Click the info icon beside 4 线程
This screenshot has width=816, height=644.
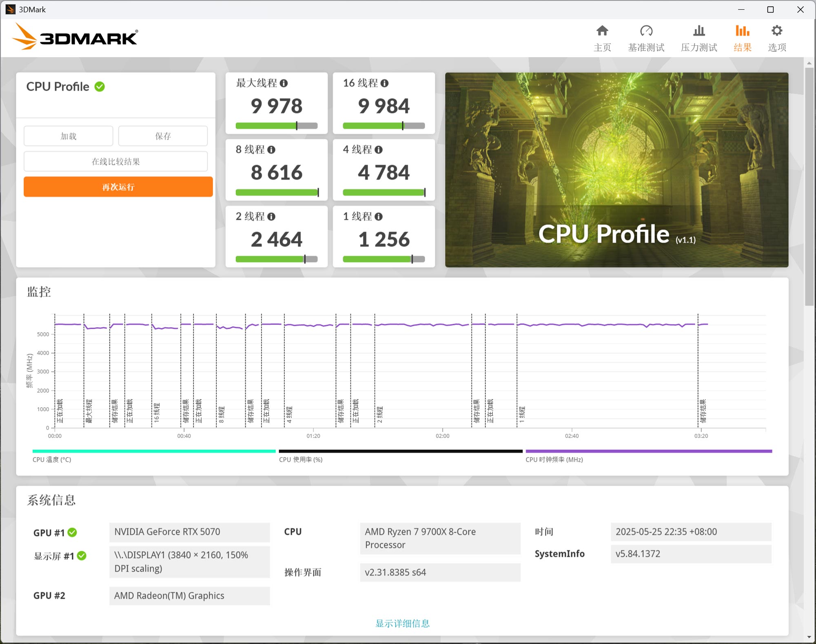coord(379,150)
